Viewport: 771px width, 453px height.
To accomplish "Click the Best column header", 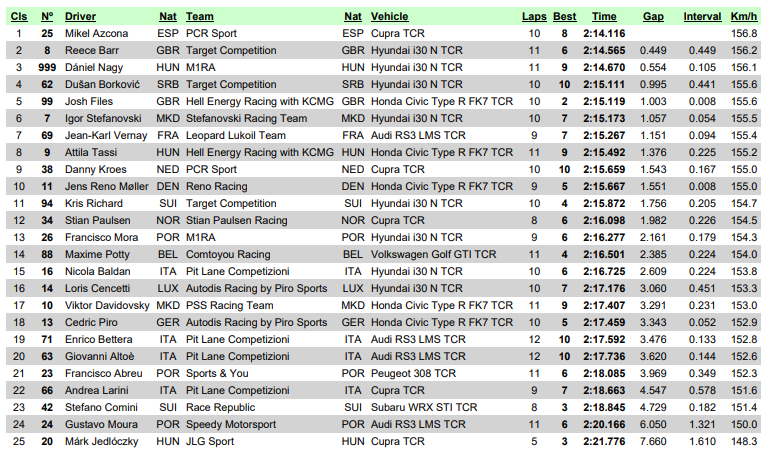I will coord(564,16).
